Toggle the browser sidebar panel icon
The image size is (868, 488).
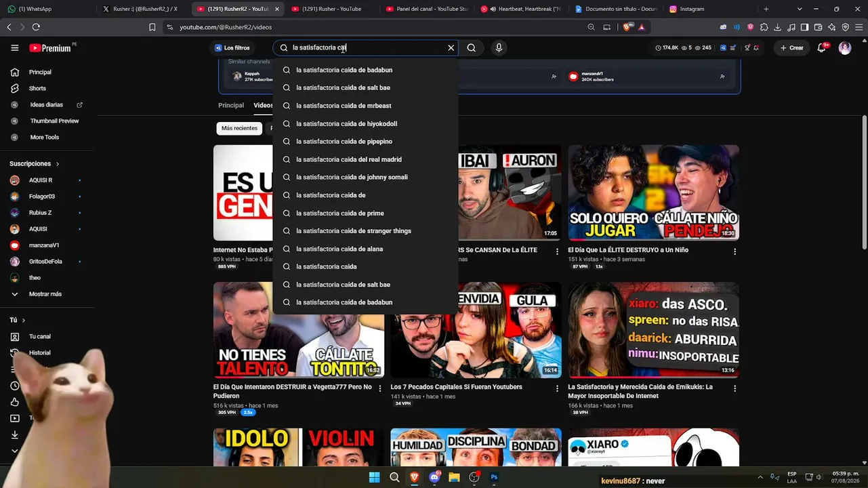coord(804,27)
